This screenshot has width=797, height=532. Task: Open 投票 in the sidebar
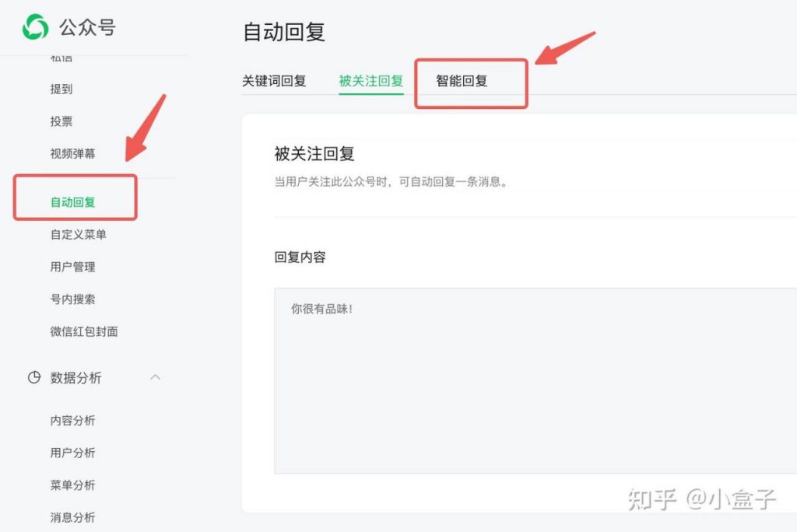[61, 121]
